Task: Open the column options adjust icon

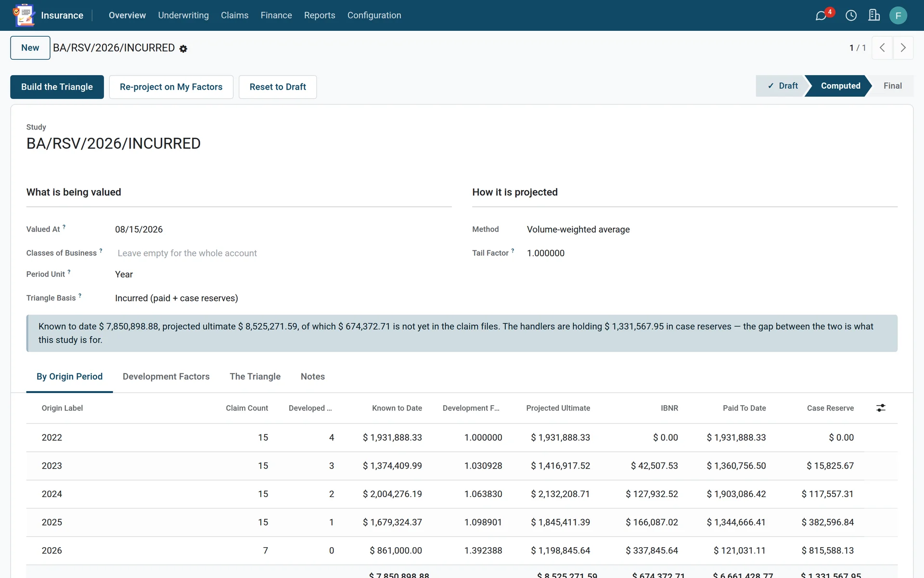Action: pyautogui.click(x=881, y=408)
